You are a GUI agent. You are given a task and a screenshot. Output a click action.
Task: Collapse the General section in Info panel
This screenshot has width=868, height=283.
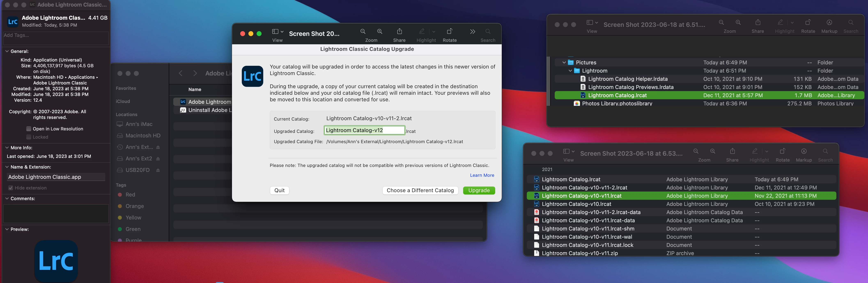(x=7, y=51)
